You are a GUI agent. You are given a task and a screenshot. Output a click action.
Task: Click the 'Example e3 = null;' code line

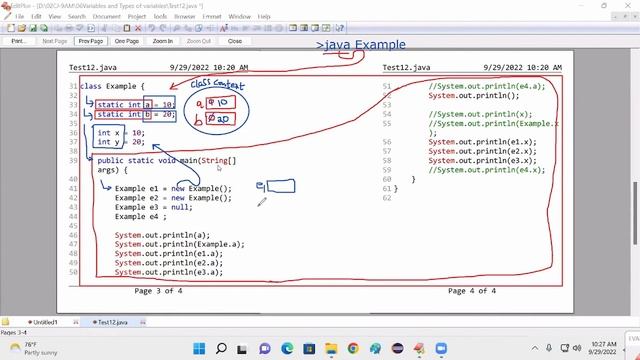pyautogui.click(x=153, y=207)
